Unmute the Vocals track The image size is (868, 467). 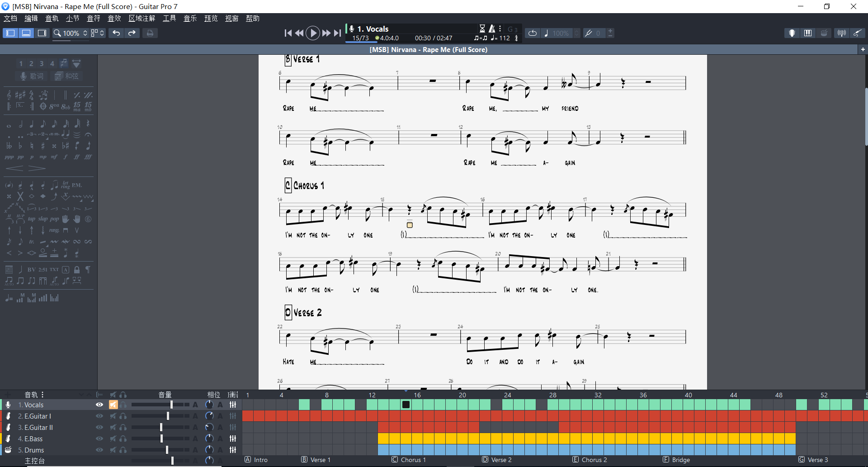(113, 405)
